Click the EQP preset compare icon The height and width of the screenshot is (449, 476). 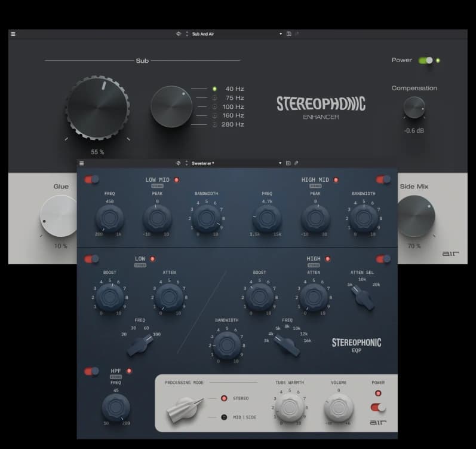coord(178,163)
